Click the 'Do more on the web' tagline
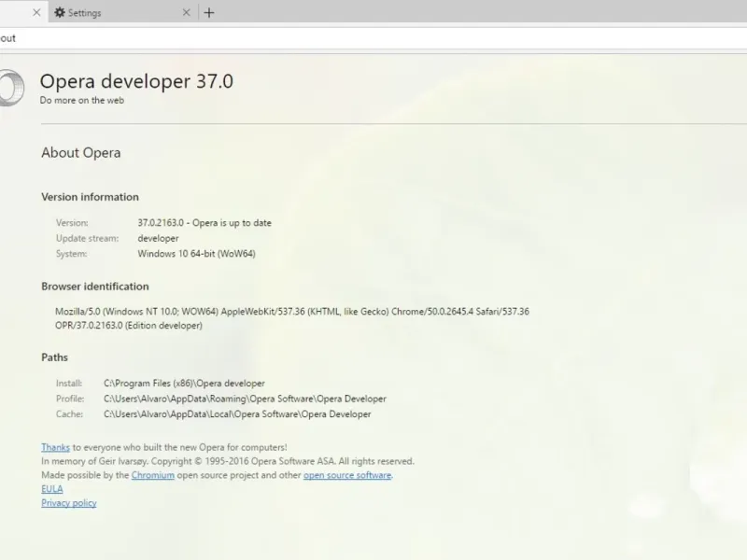747x560 pixels. pyautogui.click(x=82, y=101)
